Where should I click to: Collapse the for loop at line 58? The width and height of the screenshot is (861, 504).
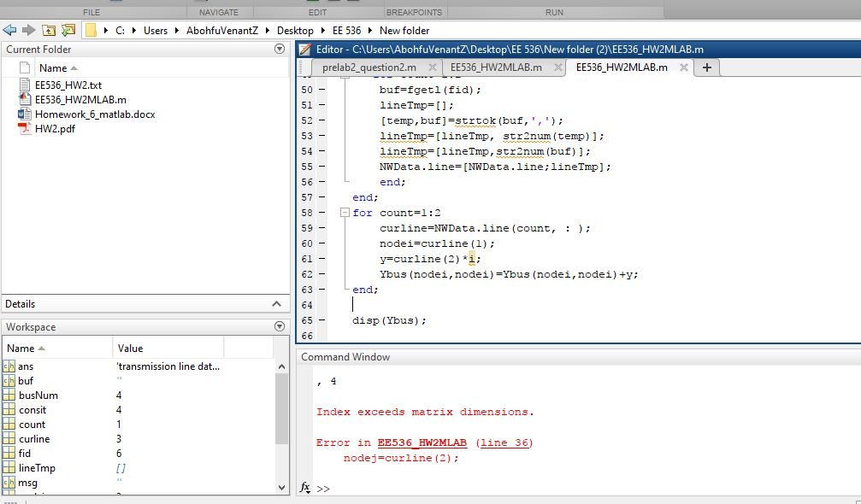coord(344,213)
